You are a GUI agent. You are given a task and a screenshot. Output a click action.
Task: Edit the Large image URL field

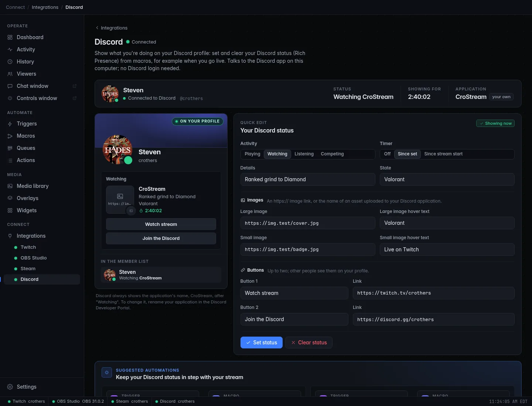(308, 223)
